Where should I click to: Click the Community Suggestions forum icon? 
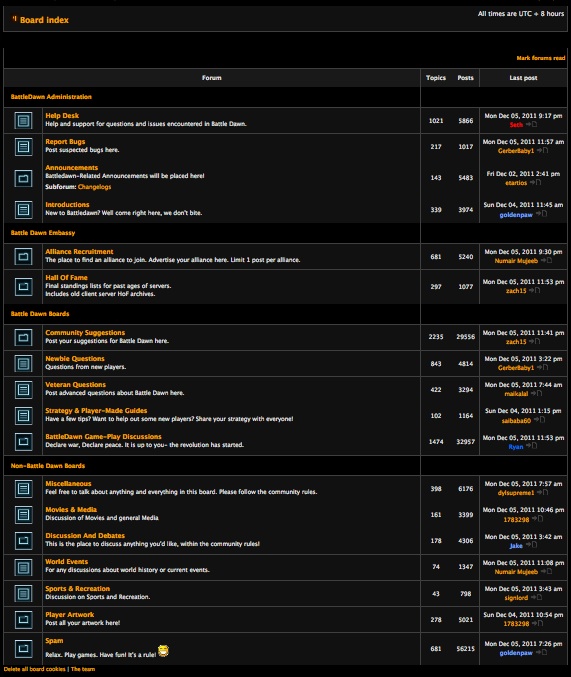(x=23, y=337)
